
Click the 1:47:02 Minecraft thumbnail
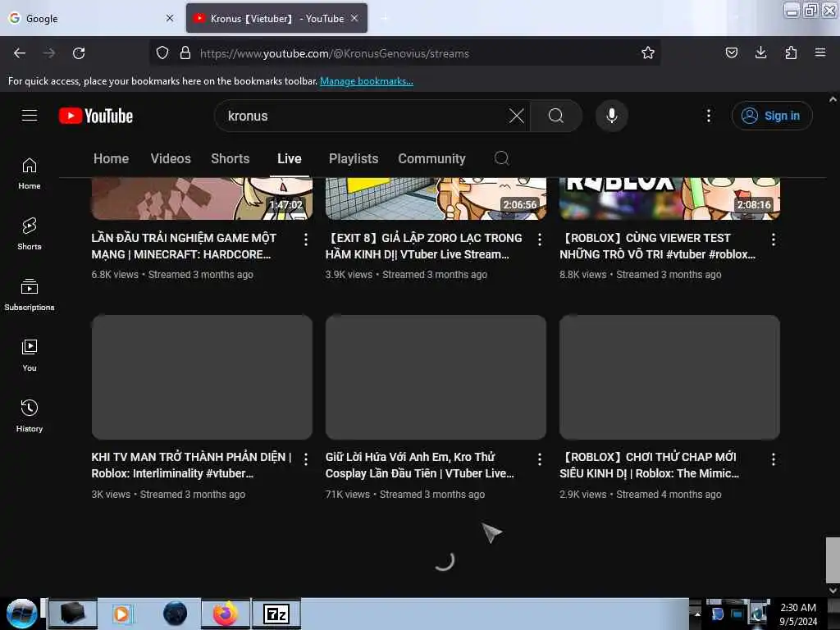202,199
